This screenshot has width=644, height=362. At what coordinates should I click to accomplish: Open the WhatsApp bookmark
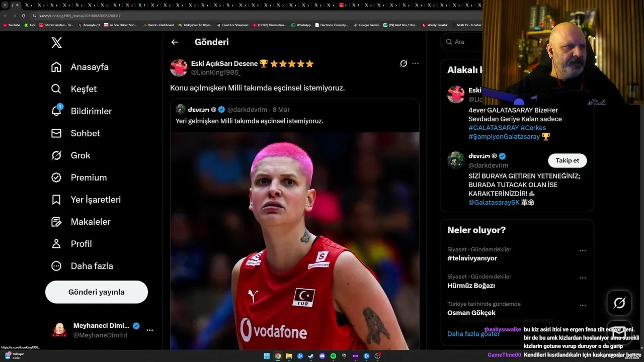301,25
